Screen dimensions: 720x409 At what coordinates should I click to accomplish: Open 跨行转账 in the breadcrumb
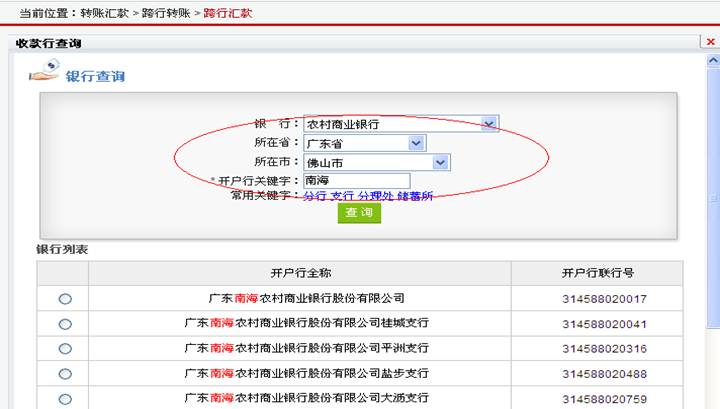point(166,13)
